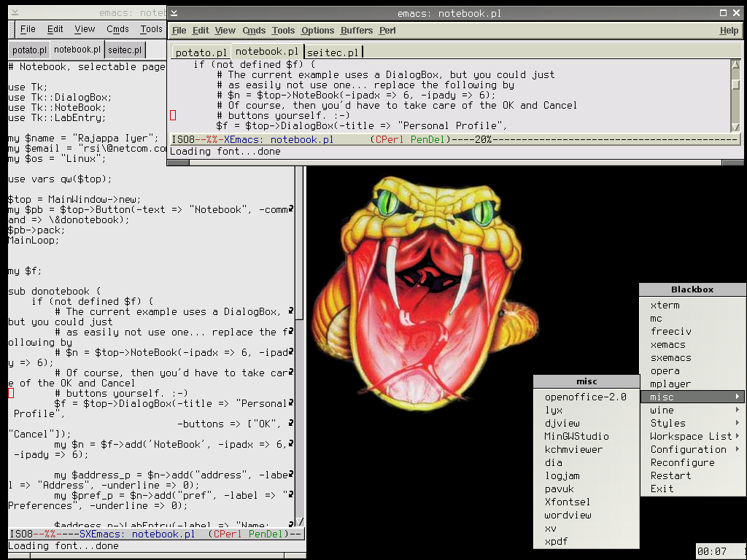Switch to the seitec.pl tab in front XEmacs window

(x=333, y=52)
